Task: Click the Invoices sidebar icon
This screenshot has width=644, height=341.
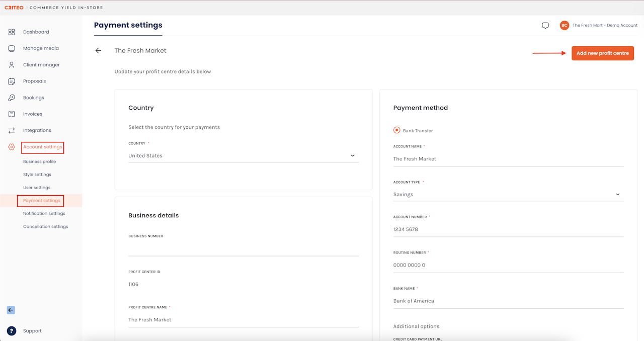Action: (x=12, y=114)
